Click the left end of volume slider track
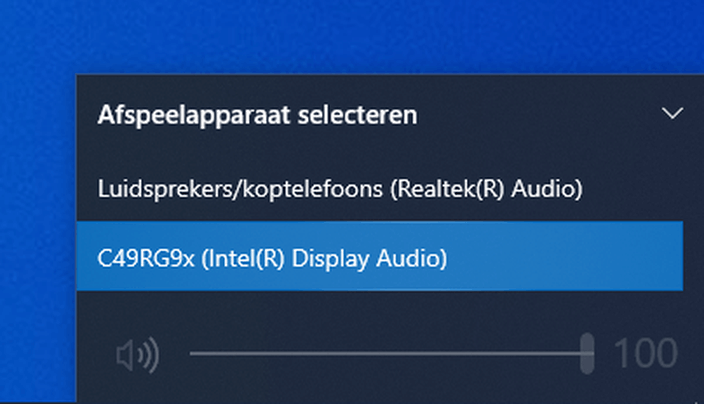The width and height of the screenshot is (704, 404). 194,354
